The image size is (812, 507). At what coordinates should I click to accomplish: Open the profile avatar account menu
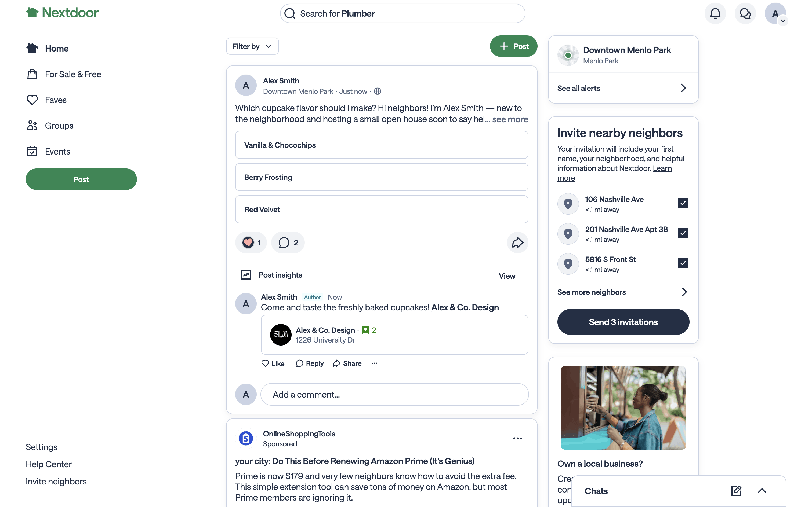pyautogui.click(x=775, y=14)
